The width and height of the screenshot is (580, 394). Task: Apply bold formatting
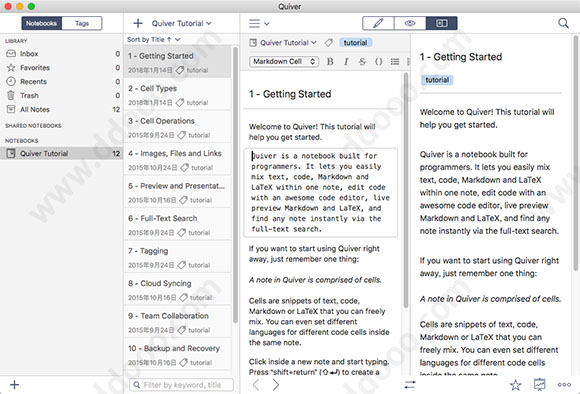[330, 61]
